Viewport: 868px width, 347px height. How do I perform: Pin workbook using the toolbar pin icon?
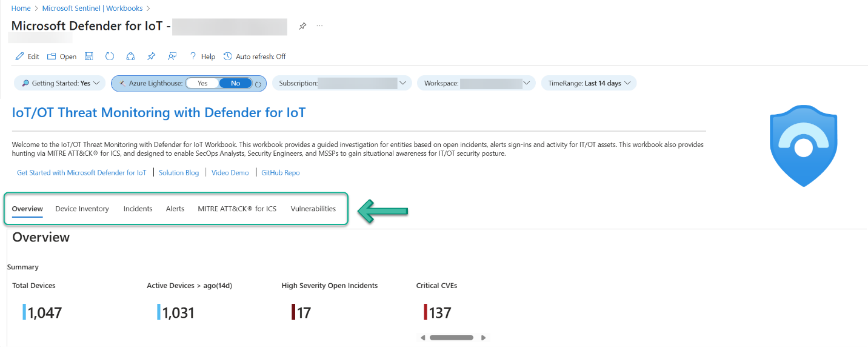pyautogui.click(x=152, y=56)
